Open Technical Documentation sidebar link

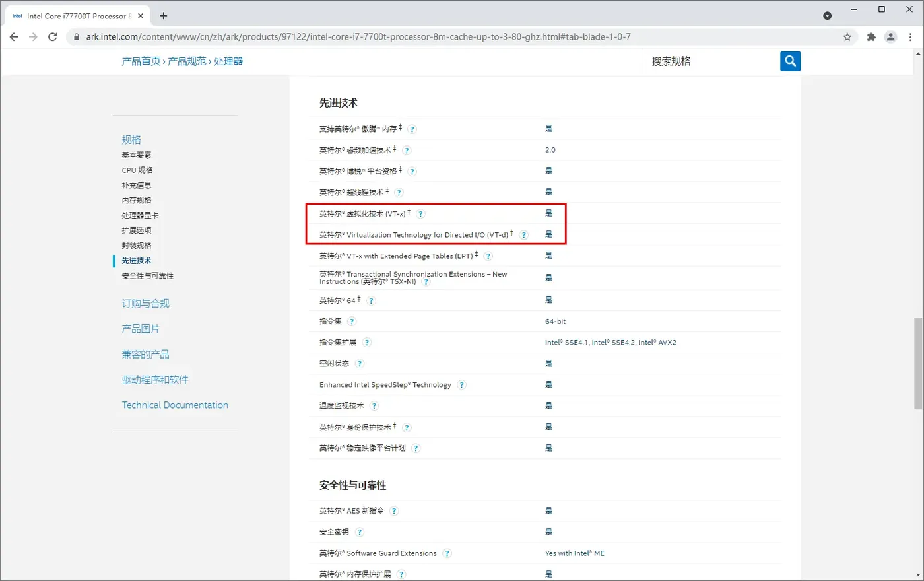coord(175,405)
